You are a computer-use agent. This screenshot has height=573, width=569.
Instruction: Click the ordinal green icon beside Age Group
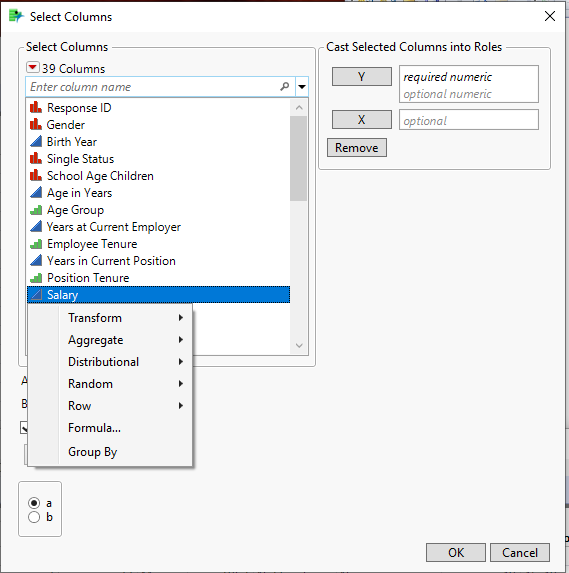pos(35,210)
